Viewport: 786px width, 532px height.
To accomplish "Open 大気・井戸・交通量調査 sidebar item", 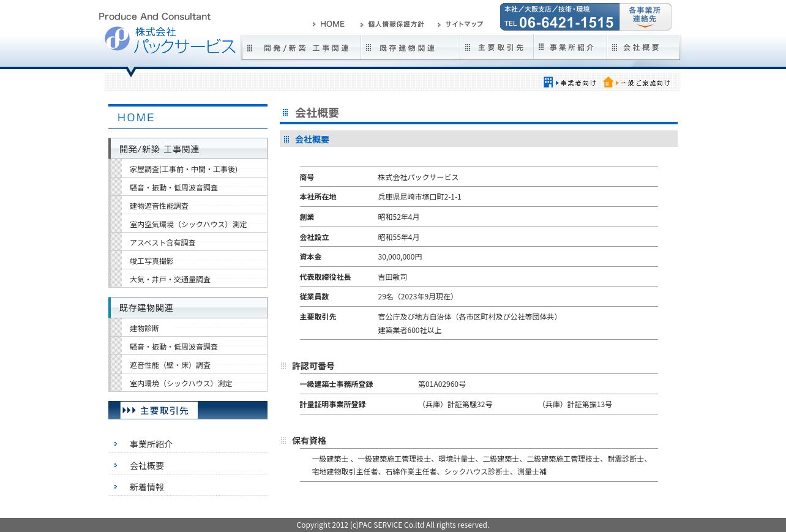I will tap(170, 279).
